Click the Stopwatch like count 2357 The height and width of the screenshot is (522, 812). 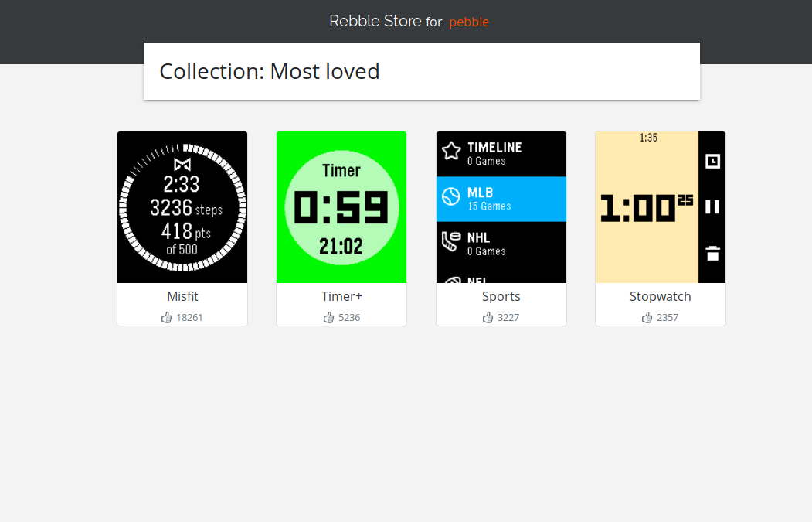click(x=668, y=318)
